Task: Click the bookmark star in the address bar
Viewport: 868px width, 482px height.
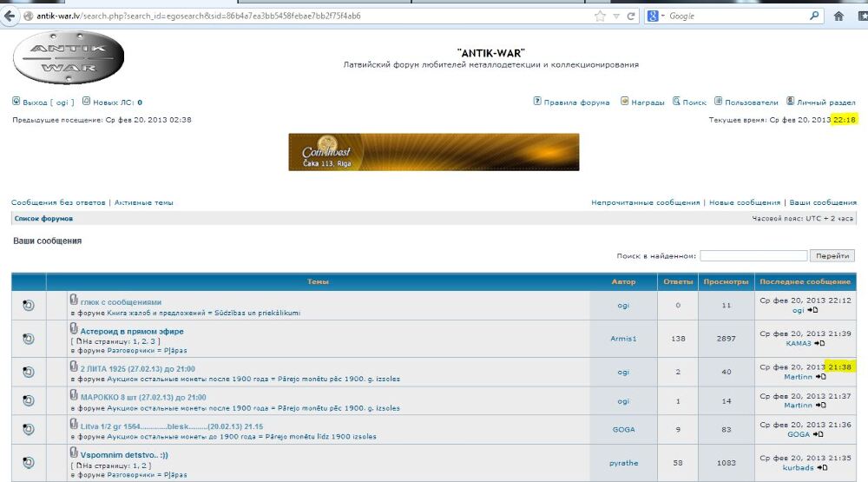Action: point(600,16)
